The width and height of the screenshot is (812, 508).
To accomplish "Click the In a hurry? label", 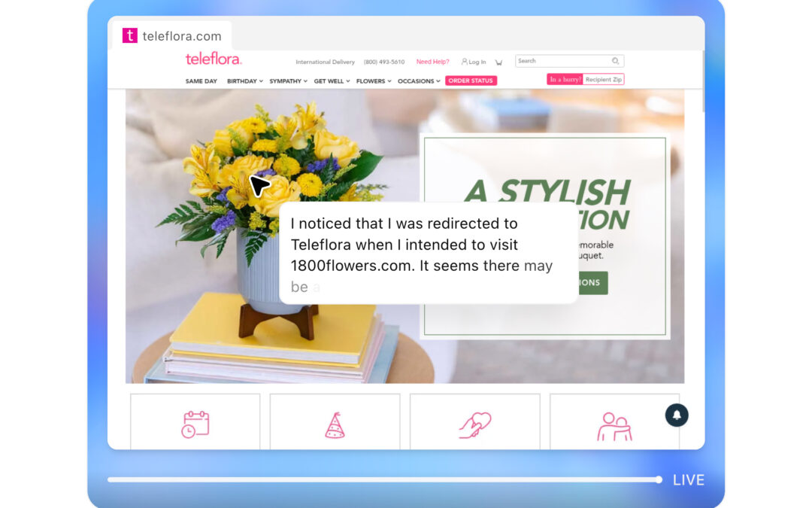I will click(565, 79).
